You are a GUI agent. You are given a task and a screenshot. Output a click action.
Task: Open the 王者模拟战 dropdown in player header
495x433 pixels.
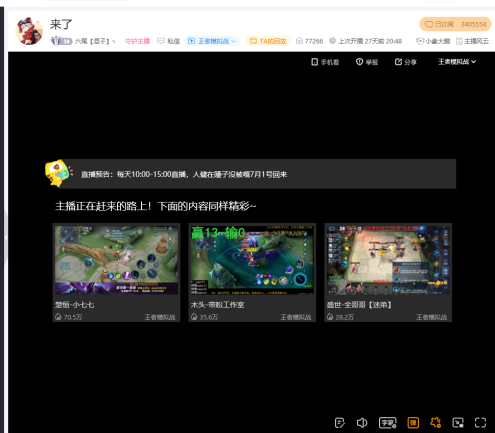click(457, 62)
